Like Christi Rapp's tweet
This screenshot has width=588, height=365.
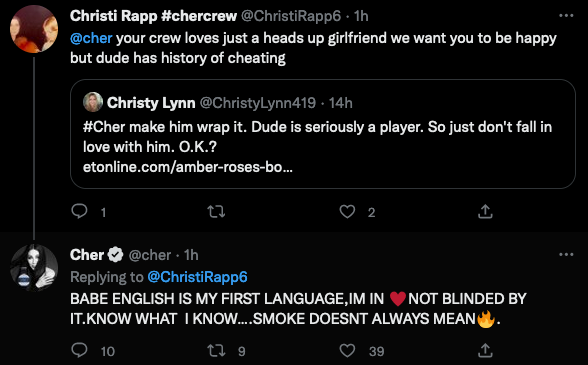(347, 212)
